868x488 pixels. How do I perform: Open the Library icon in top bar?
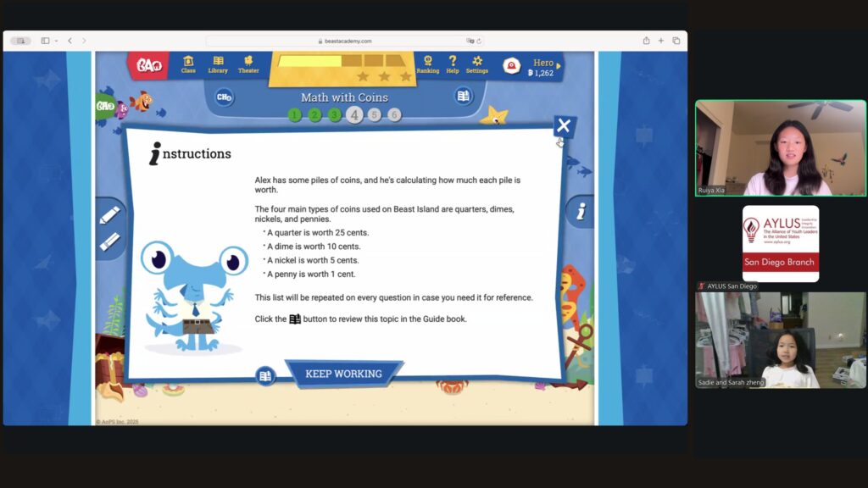coord(218,64)
